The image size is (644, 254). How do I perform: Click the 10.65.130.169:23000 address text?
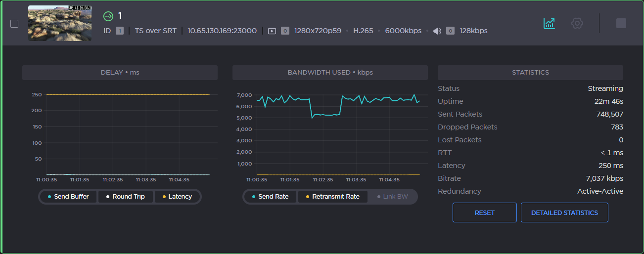pos(222,31)
